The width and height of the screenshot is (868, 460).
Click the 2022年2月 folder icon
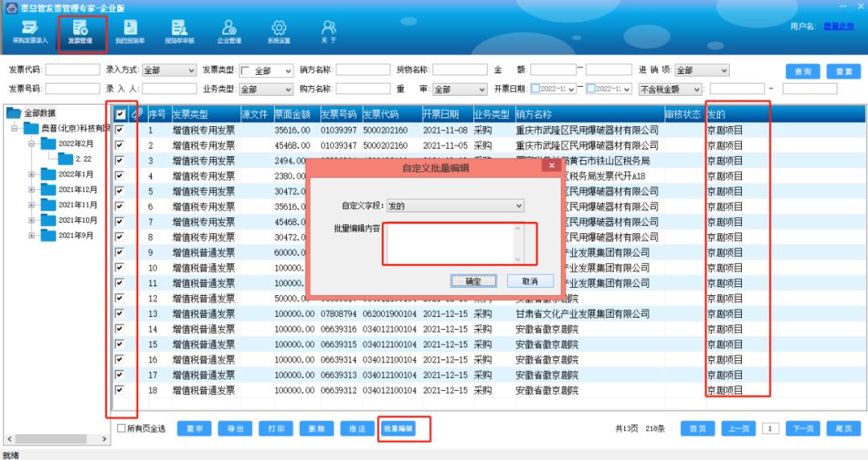coord(48,143)
